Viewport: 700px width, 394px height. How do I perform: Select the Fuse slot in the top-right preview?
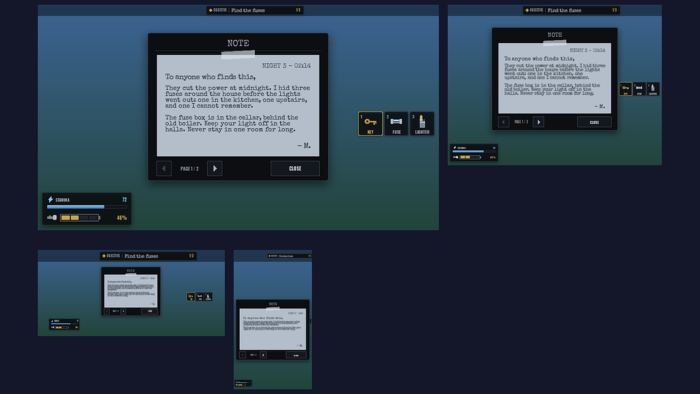[x=639, y=89]
